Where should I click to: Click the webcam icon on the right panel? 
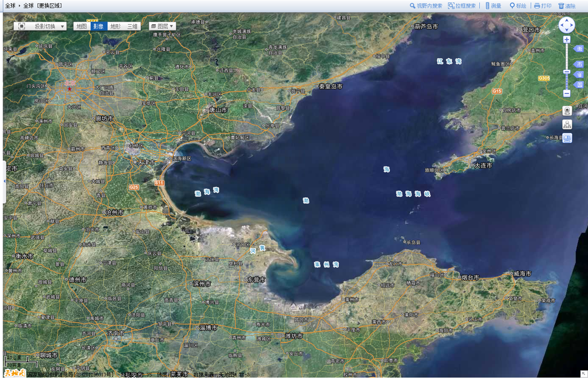(567, 111)
